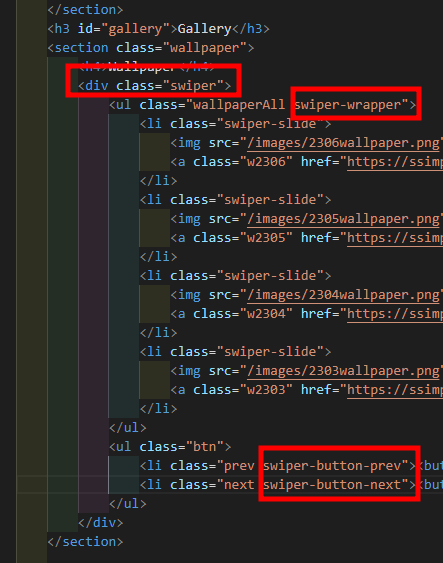The width and height of the screenshot is (443, 563).
Task: Follow the https link on the w2305 anchor line
Action: coord(395,238)
